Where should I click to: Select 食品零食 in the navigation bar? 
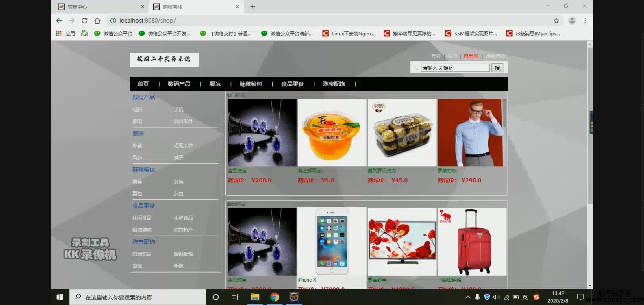[x=292, y=84]
